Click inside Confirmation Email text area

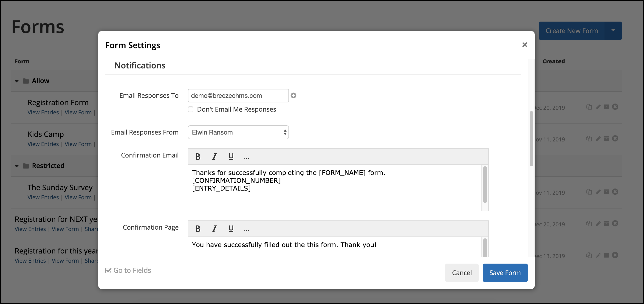334,188
